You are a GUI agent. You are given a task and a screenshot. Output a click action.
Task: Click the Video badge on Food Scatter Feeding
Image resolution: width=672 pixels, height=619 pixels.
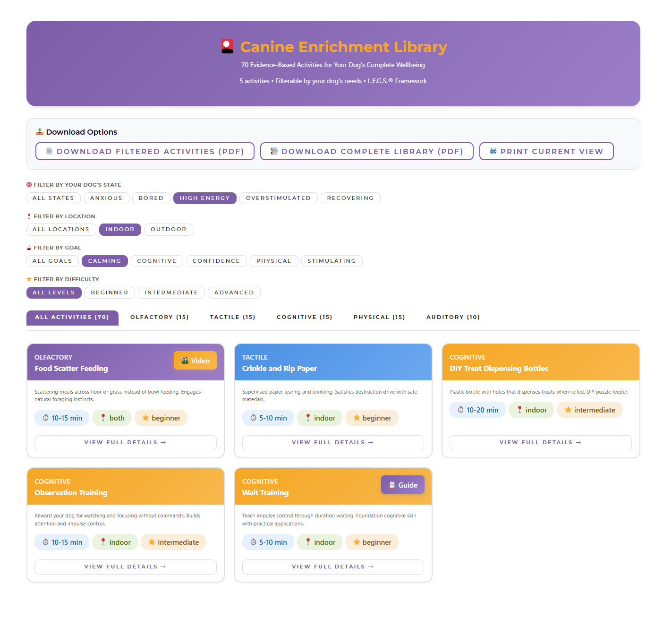[195, 361]
